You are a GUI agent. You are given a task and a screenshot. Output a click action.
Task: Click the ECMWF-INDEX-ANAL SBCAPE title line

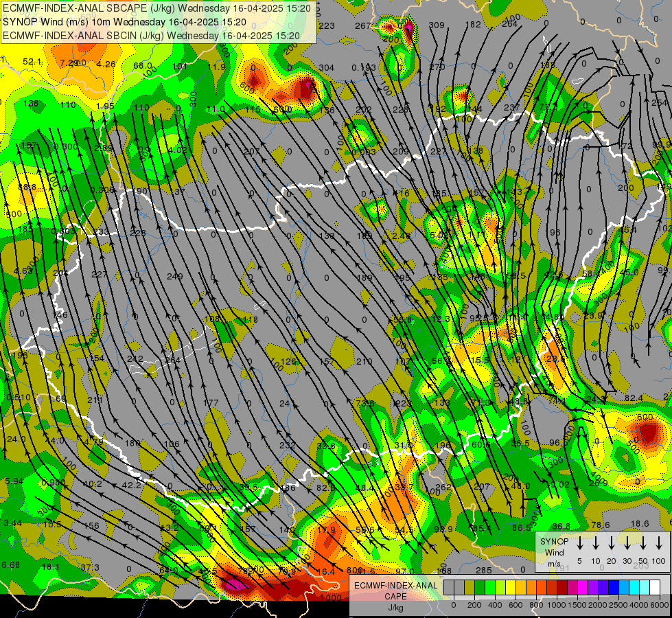coord(157,8)
